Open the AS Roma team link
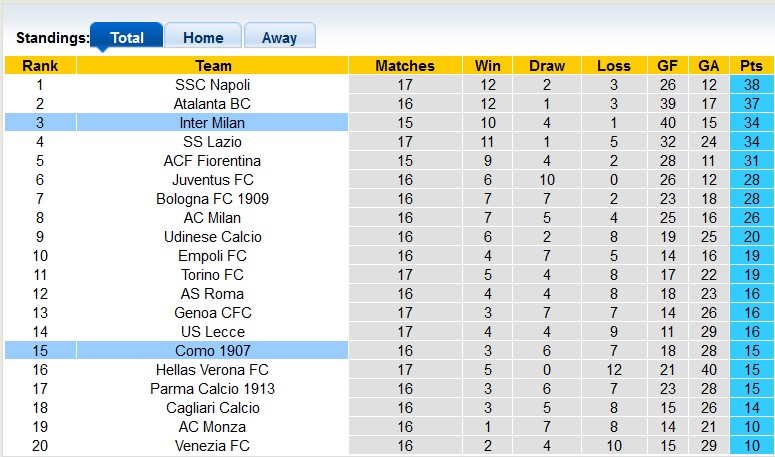Image resolution: width=775 pixels, height=457 pixels. (213, 294)
